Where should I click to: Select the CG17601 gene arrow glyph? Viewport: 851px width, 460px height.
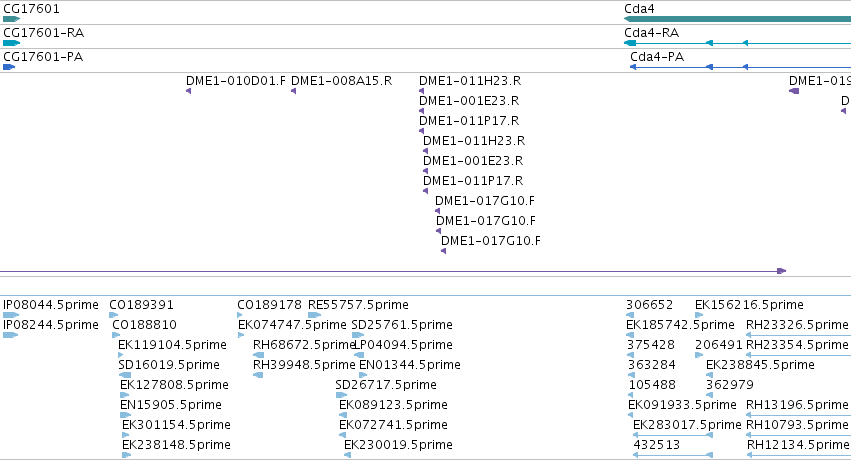tap(11, 19)
